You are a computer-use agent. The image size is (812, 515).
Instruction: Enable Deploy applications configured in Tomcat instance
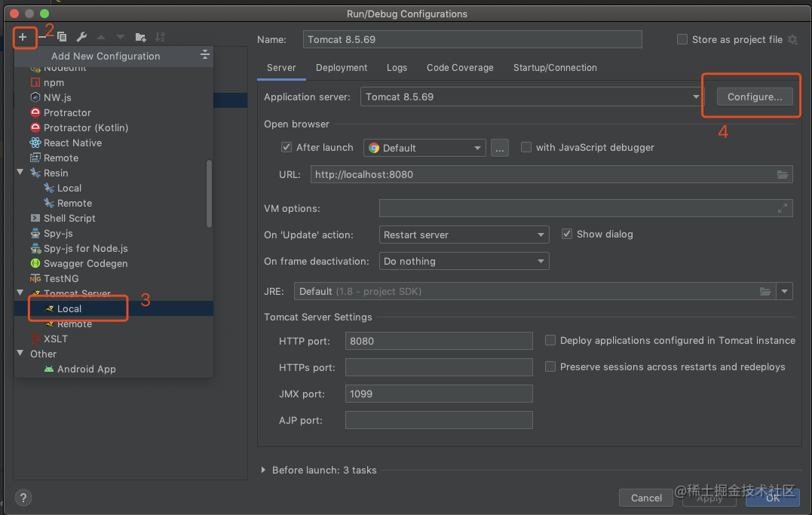pos(550,340)
